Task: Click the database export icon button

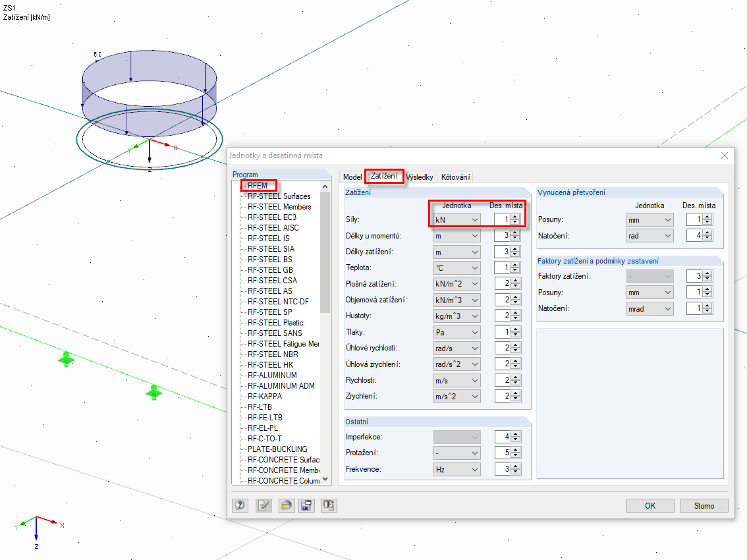Action: click(x=329, y=505)
